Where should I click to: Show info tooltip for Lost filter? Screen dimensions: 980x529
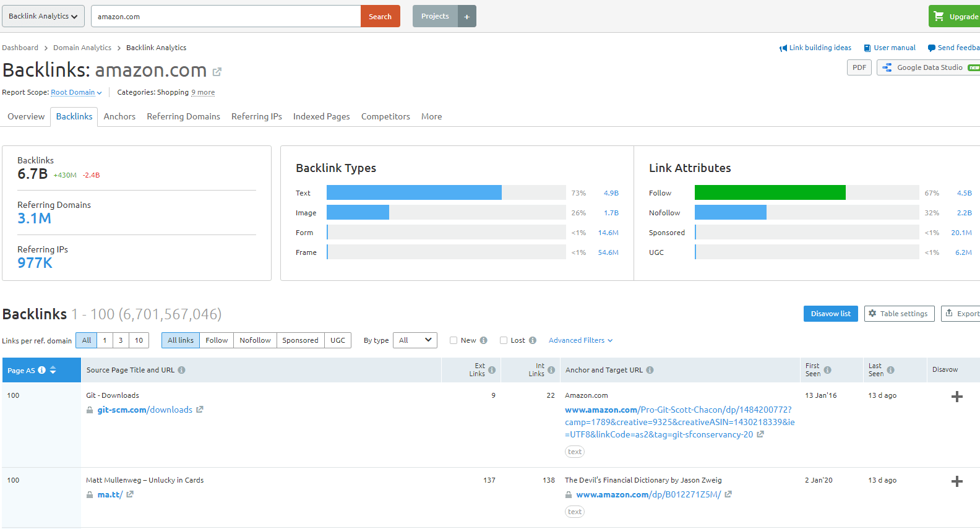click(x=533, y=340)
